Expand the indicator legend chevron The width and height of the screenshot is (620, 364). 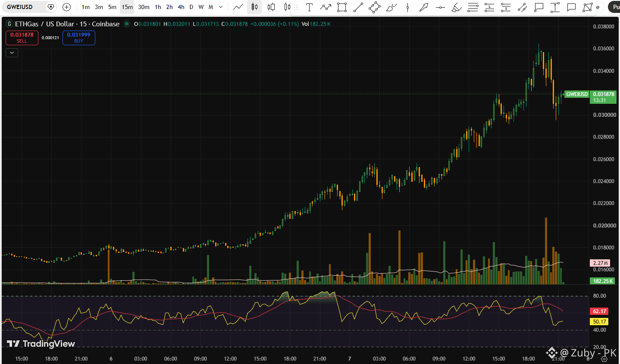pyautogui.click(x=12, y=53)
